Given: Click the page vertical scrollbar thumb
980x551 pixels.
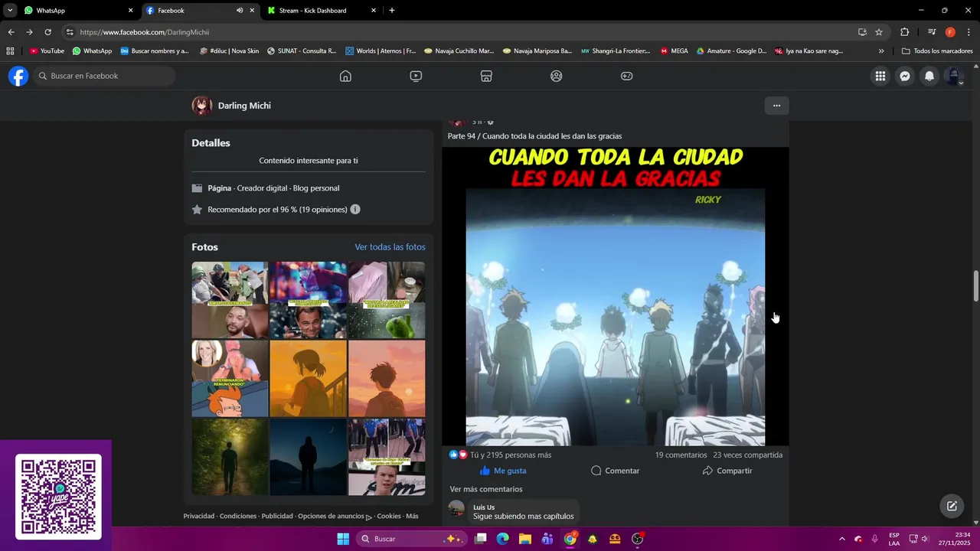Looking at the screenshot, I should point(976,285).
